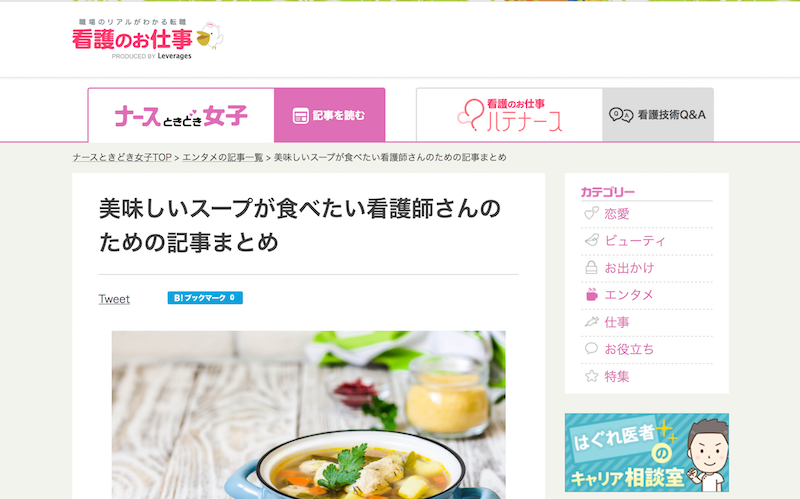Image resolution: width=800 pixels, height=499 pixels.
Task: Click the heart icon beside 恋愛
Action: tap(591, 213)
